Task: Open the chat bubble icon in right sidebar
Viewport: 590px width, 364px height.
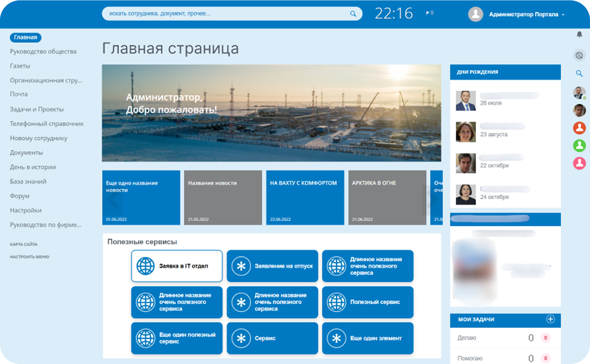Action: pyautogui.click(x=579, y=55)
